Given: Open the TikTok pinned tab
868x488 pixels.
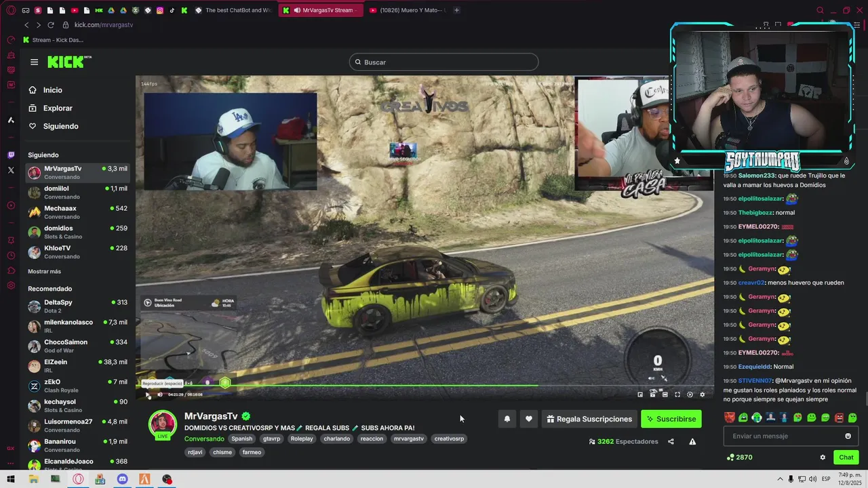Looking at the screenshot, I should (172, 10).
